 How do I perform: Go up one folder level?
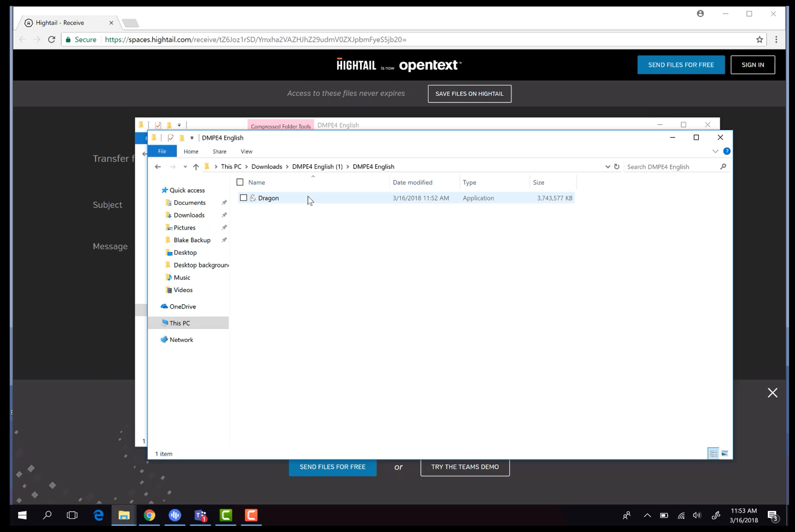pyautogui.click(x=196, y=167)
